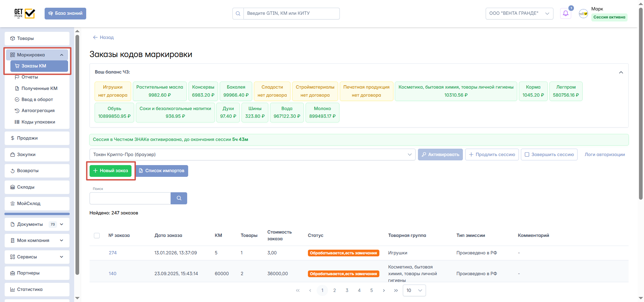Screen dimensions: 644x302
Task: Click the notification bell icon
Action: [x=566, y=13]
